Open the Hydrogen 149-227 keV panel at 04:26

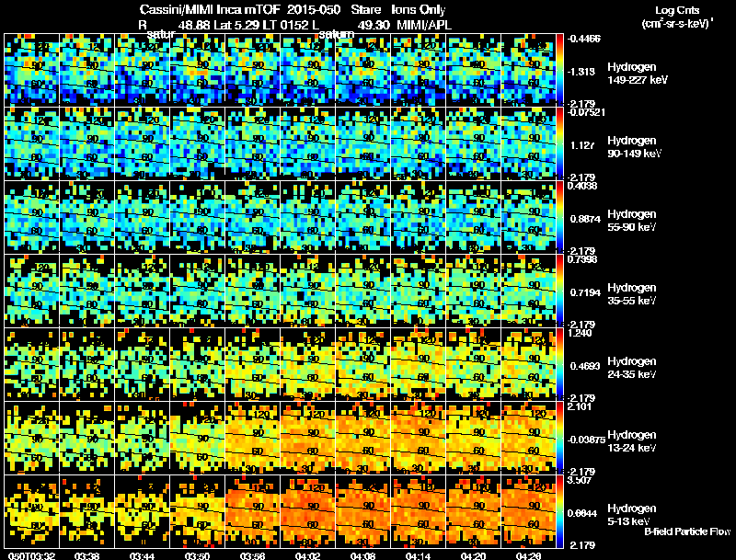click(x=529, y=70)
